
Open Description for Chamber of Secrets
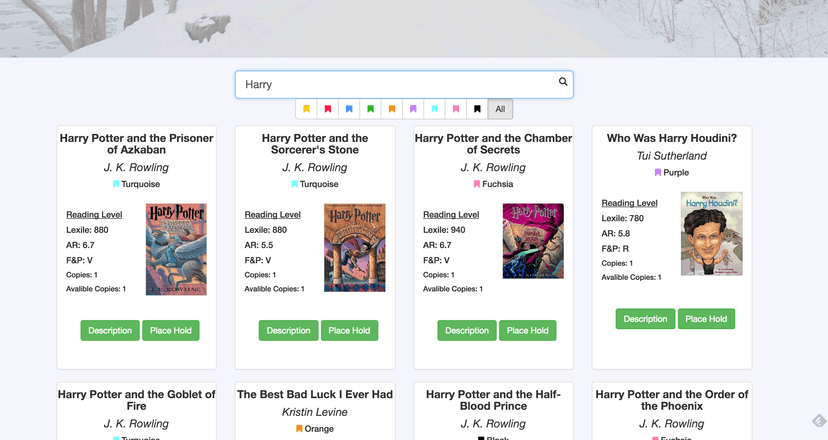coord(467,331)
